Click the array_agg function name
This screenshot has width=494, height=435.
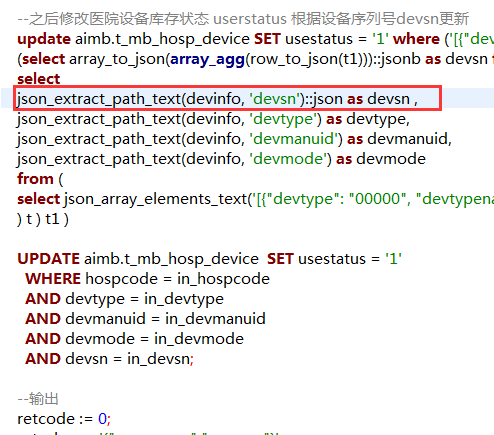(x=207, y=59)
